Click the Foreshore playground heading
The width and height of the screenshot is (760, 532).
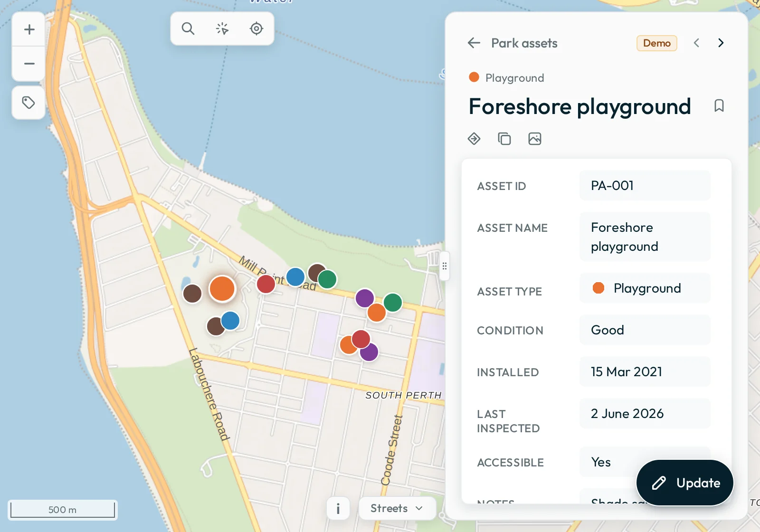579,106
